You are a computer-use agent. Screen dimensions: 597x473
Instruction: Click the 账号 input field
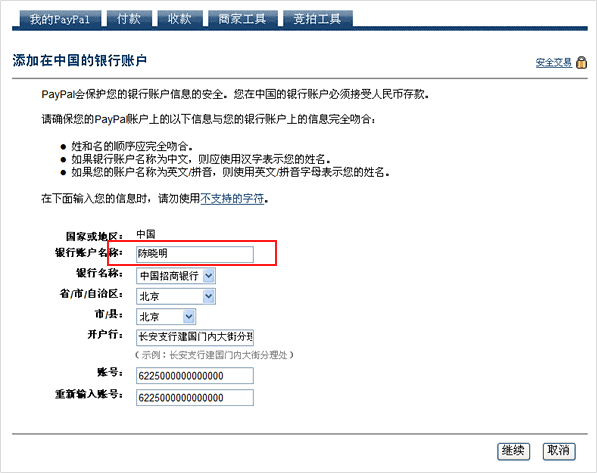click(x=195, y=376)
